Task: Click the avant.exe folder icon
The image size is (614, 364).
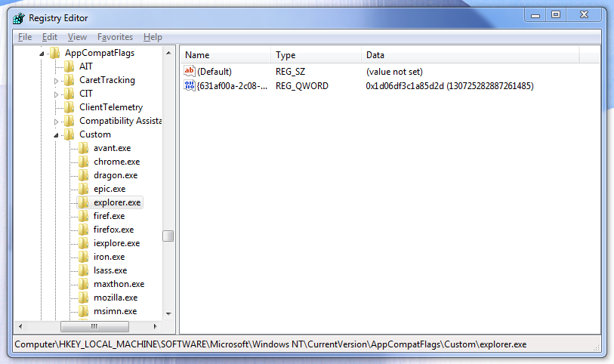Action: pyautogui.click(x=83, y=148)
